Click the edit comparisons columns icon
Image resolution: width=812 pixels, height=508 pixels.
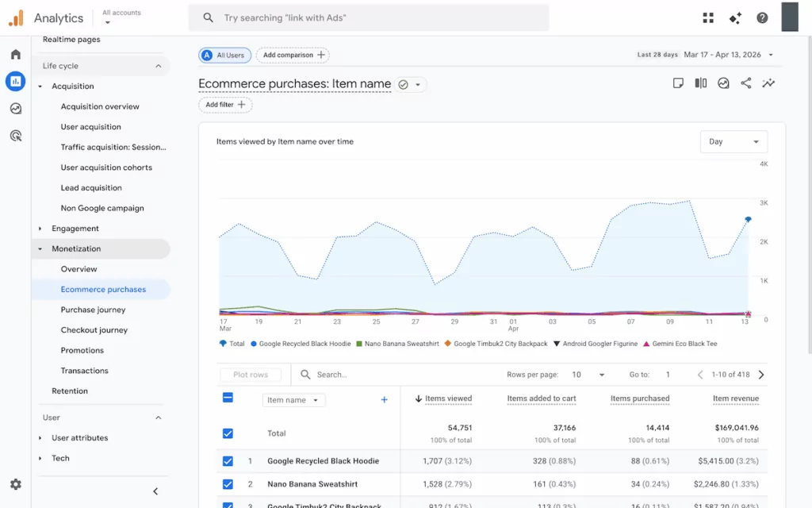click(701, 83)
